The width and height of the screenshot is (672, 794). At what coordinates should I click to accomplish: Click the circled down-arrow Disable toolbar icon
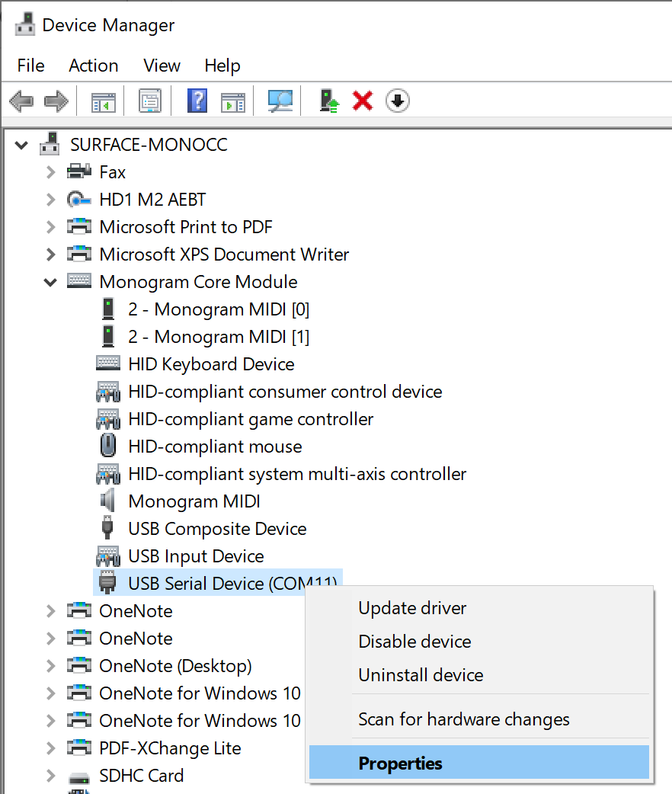[398, 101]
